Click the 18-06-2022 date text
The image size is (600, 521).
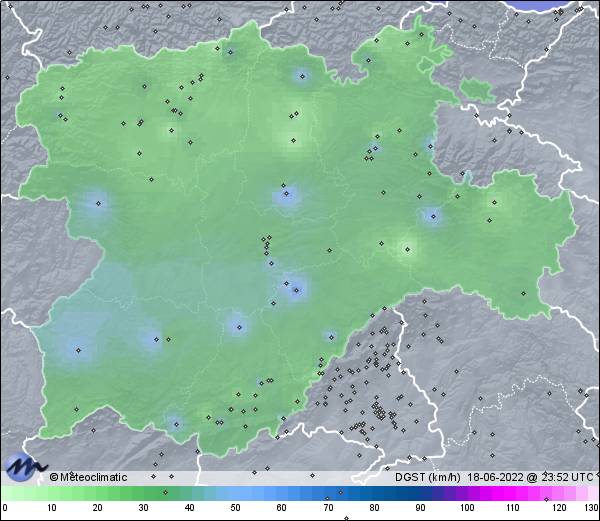pyautogui.click(x=496, y=477)
